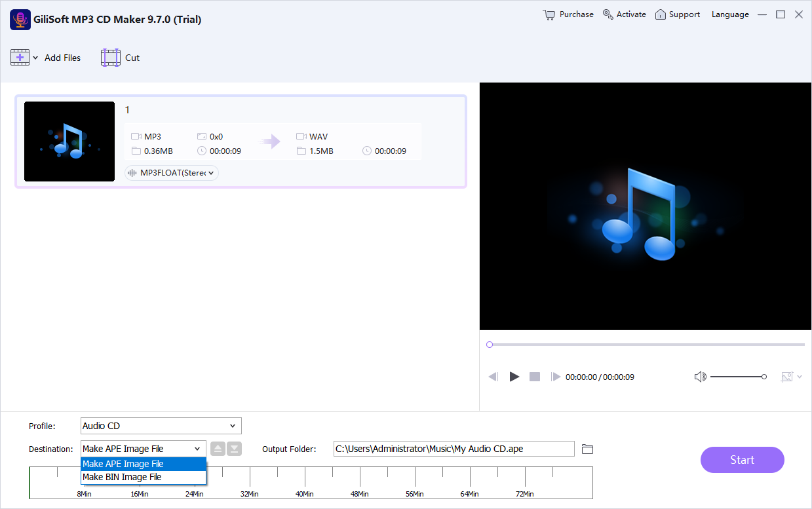Viewport: 812px width, 509px height.
Task: Click the output WAV format label
Action: 319,136
